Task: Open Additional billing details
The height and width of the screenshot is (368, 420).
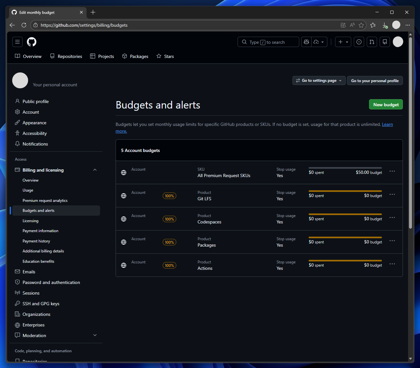Action: 43,251
